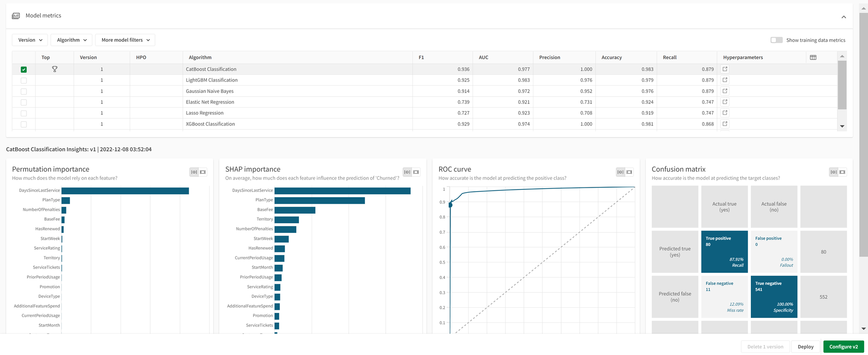This screenshot has width=868, height=355.
Task: Open CatBoost Classification hyperparameters icon
Action: click(725, 69)
